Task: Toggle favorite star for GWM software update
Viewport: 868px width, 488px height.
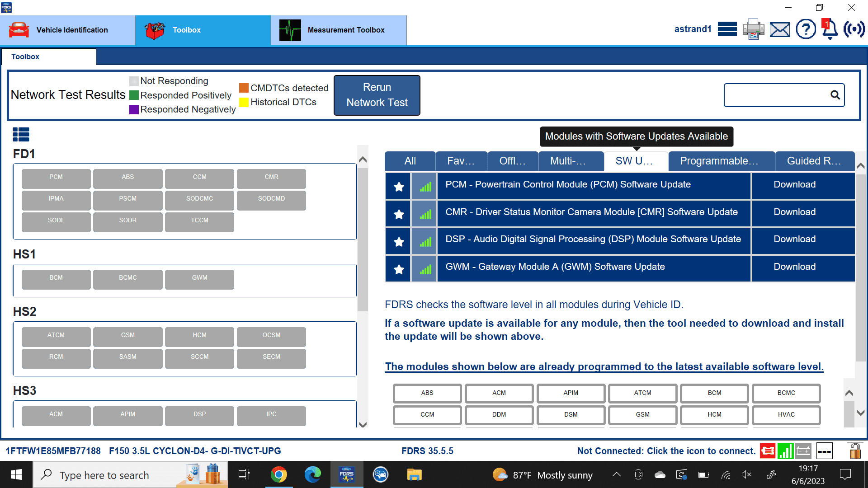Action: [398, 269]
